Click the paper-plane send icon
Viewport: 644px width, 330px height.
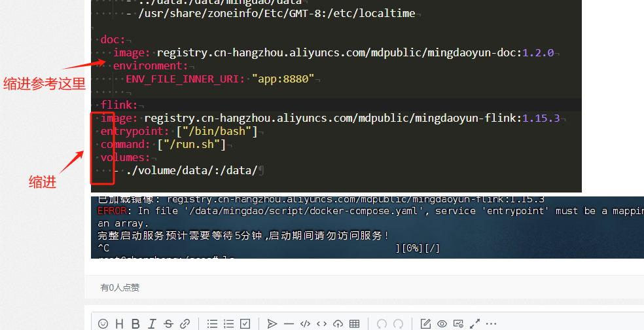(x=272, y=324)
